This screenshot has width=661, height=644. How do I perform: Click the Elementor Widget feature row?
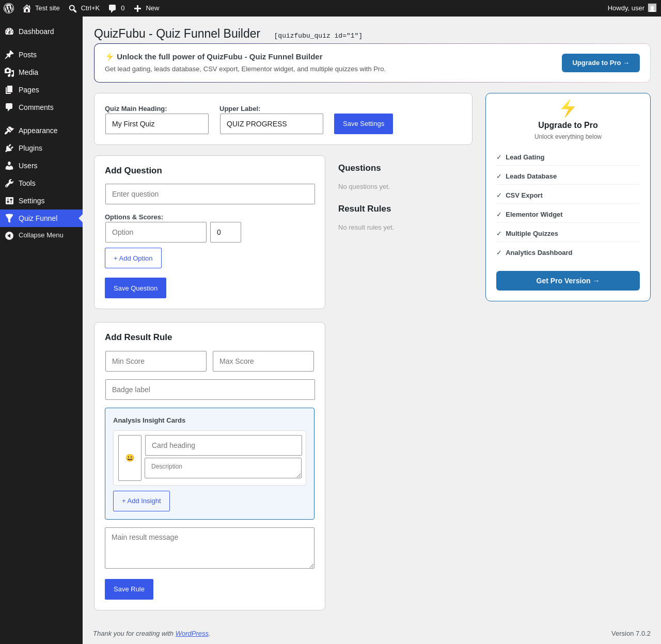pos(568,215)
